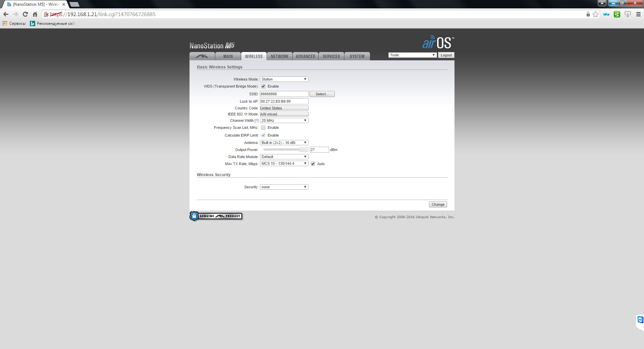Reload the page with refresh icon

25,14
